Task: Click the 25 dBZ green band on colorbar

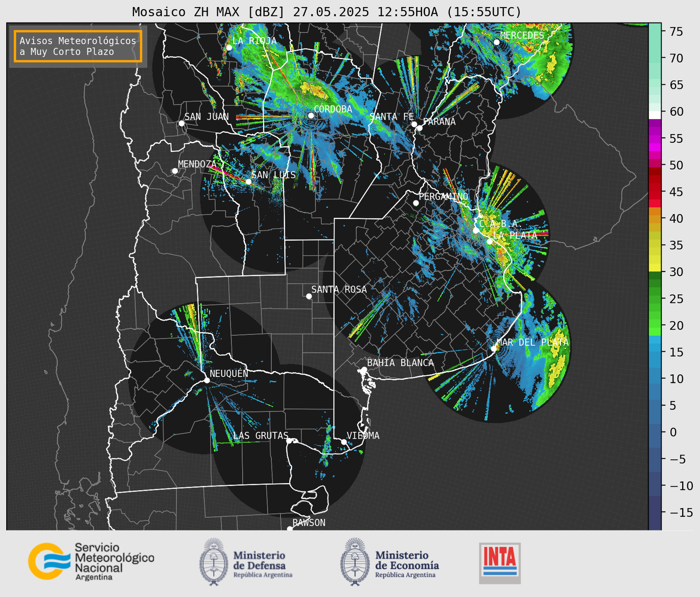Action: click(655, 298)
